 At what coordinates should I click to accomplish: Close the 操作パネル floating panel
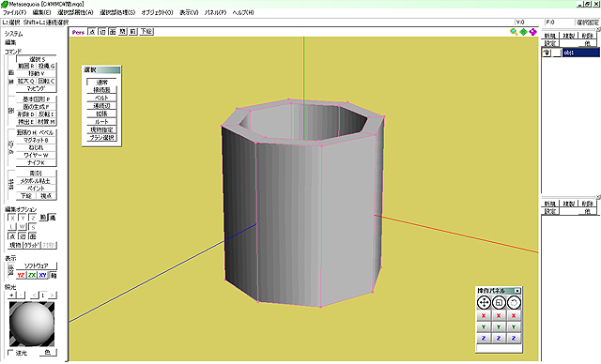(x=517, y=291)
